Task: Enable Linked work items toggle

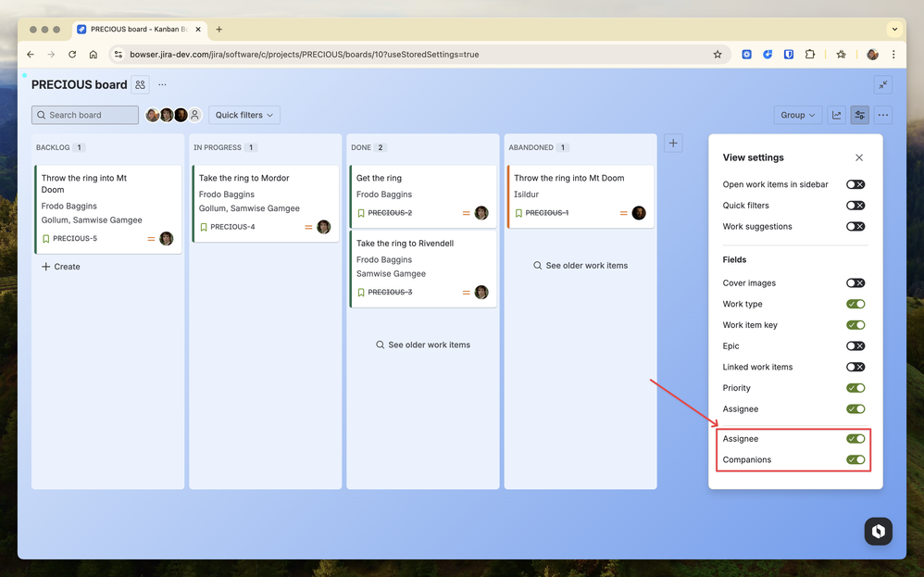Action: [855, 367]
